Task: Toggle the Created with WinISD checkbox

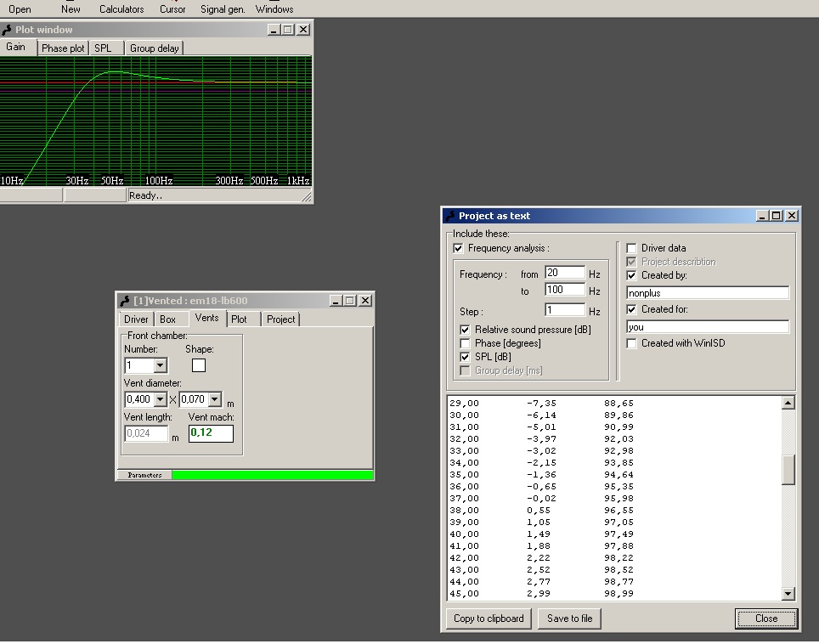Action: (631, 343)
